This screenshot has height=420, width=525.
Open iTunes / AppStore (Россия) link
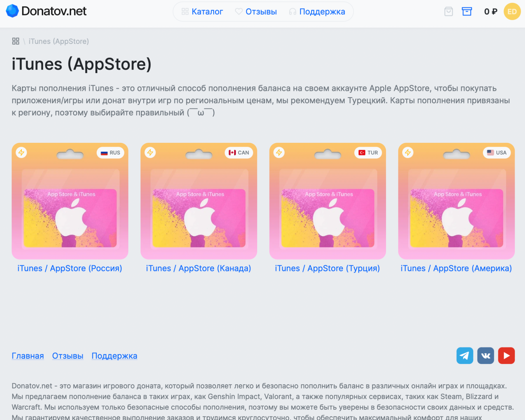[70, 268]
